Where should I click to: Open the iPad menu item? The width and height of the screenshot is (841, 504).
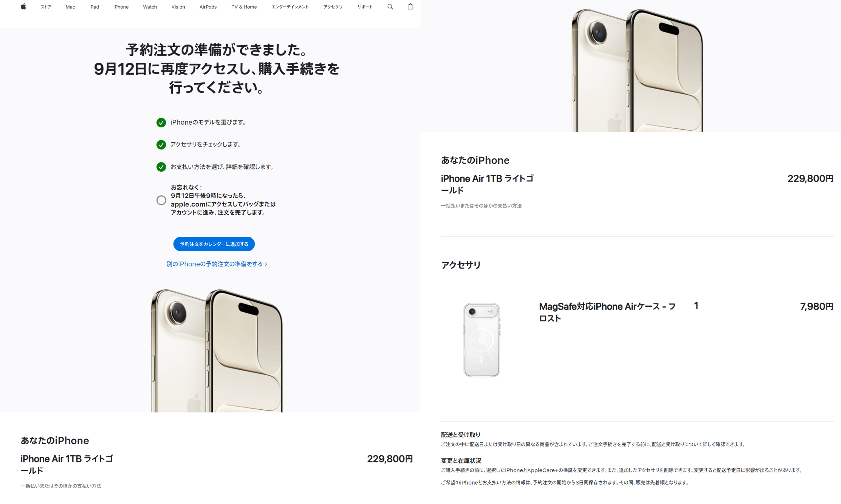click(94, 7)
